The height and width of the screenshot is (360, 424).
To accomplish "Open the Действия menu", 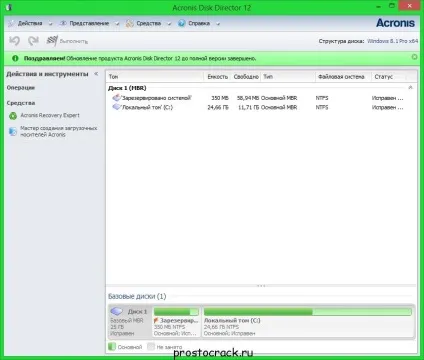I will click(30, 23).
